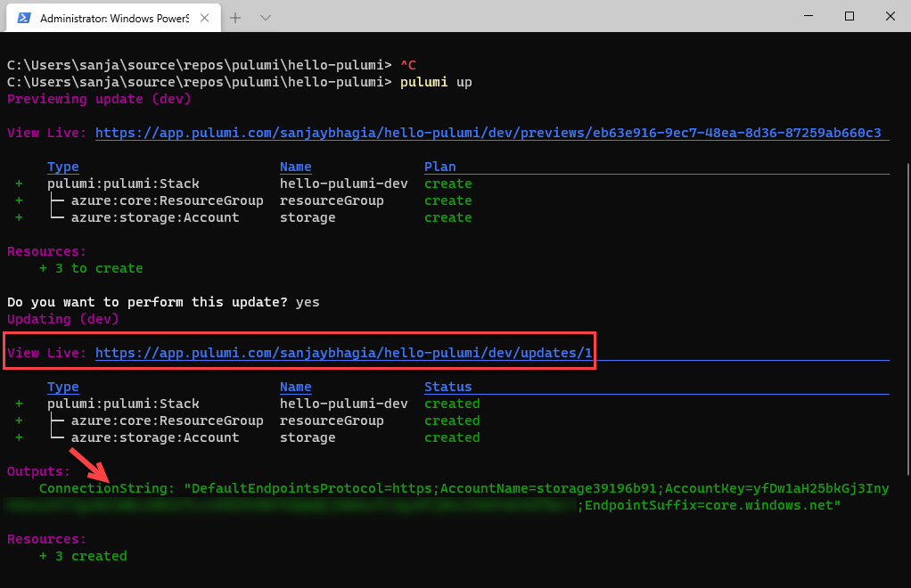The image size is (911, 588).
Task: Click the '+ 3 created' summary
Action: [x=83, y=557]
